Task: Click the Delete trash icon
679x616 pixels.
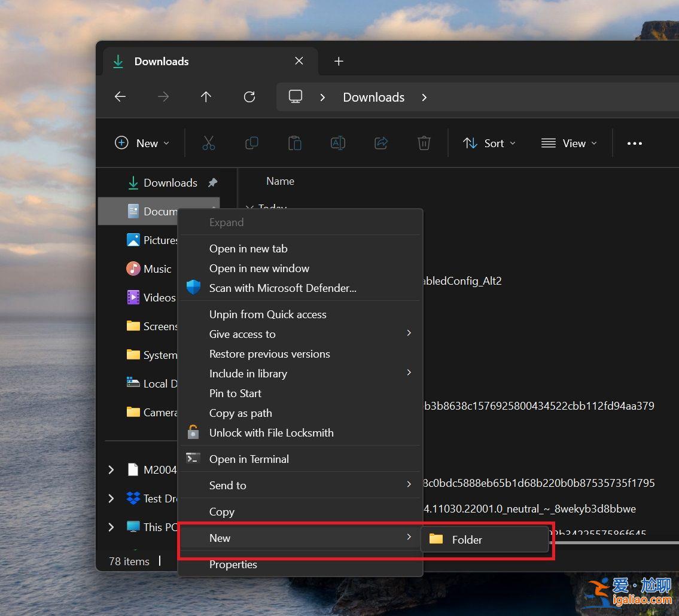Action: point(424,143)
